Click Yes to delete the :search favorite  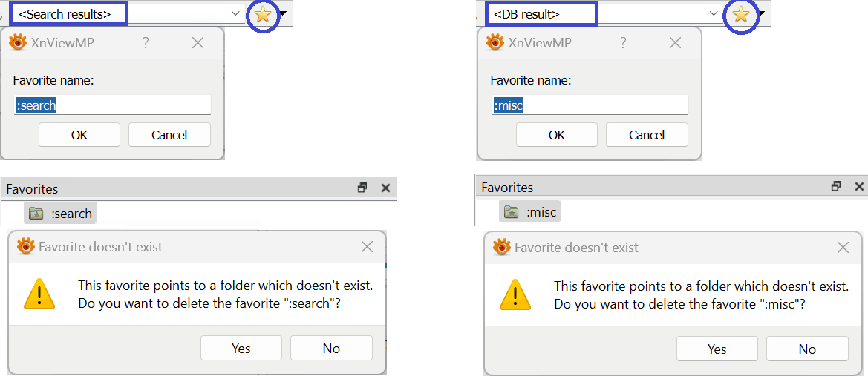coord(241,348)
